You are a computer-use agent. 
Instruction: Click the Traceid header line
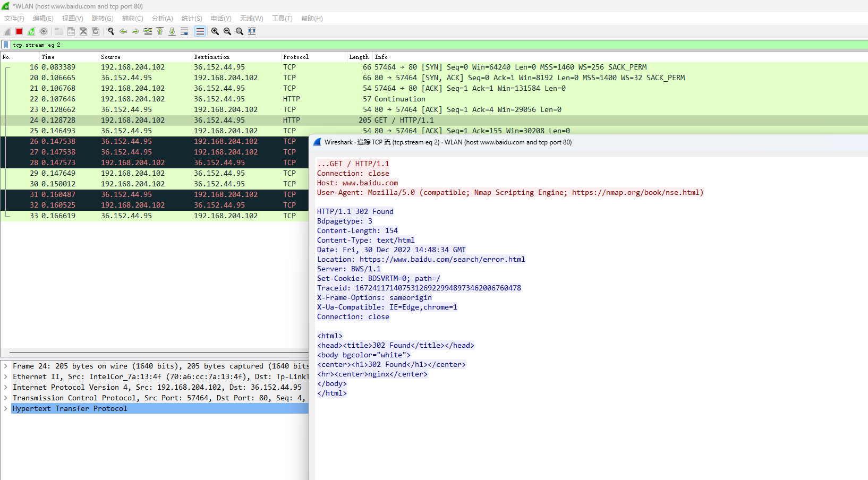(419, 288)
